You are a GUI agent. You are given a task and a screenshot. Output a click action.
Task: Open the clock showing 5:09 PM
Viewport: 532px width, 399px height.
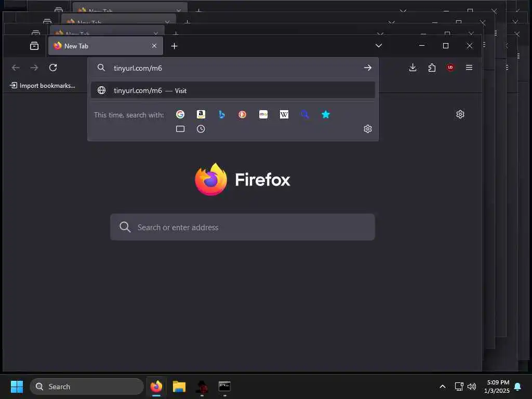coord(497,387)
